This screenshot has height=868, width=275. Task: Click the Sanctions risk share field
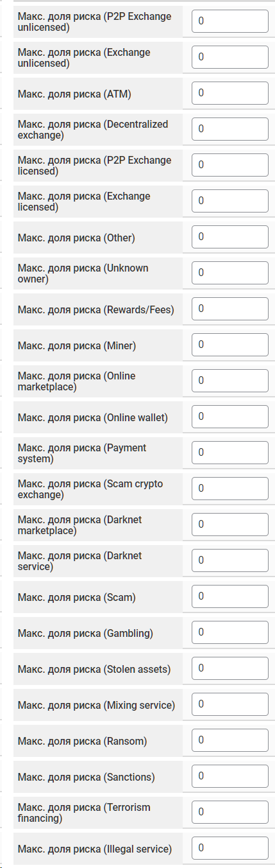point(230,776)
